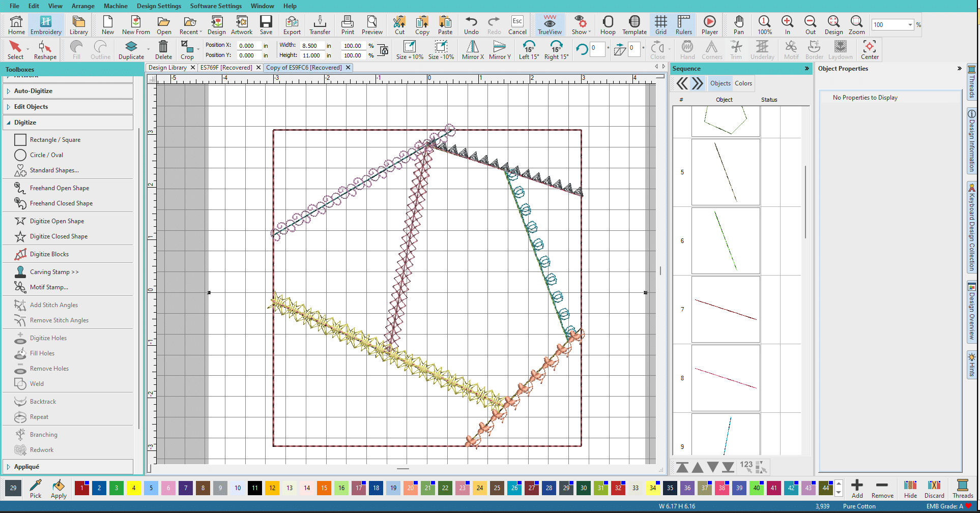Toggle Hide unused colors button
This screenshot has width=980, height=513.
(910, 489)
